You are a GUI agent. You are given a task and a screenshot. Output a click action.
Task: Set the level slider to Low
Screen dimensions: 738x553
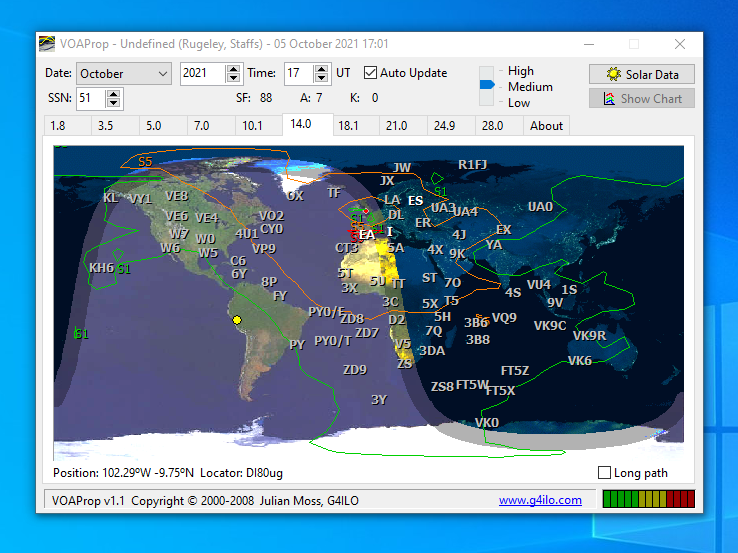tap(519, 103)
